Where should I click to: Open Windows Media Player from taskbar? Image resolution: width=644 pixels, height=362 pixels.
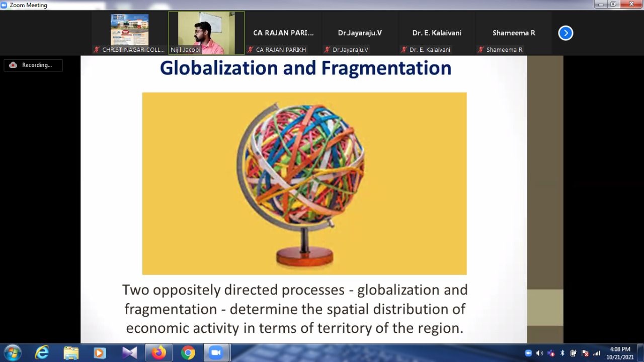[100, 353]
